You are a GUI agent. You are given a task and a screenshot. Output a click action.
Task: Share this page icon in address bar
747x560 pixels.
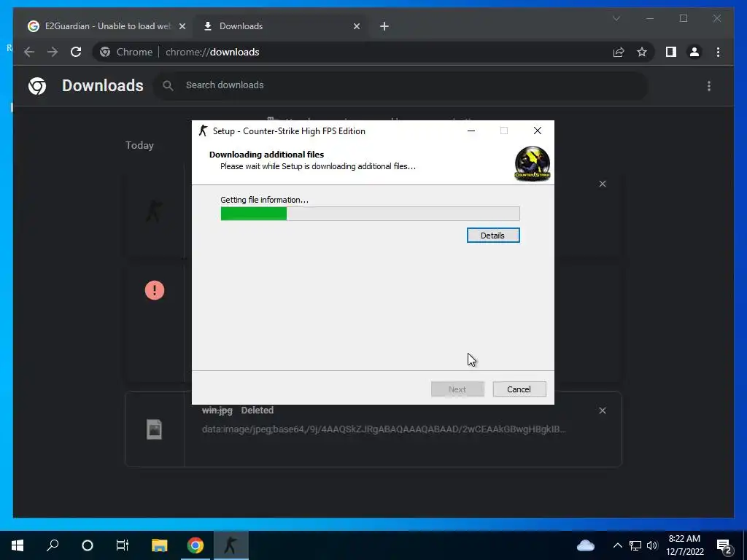point(619,52)
